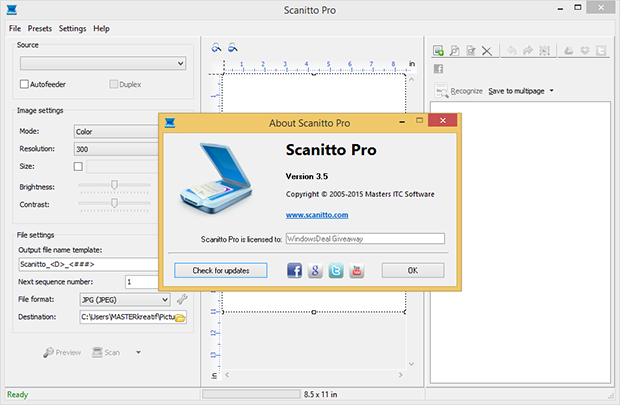Click the output file name template field
The height and width of the screenshot is (405, 620).
[x=89, y=264]
